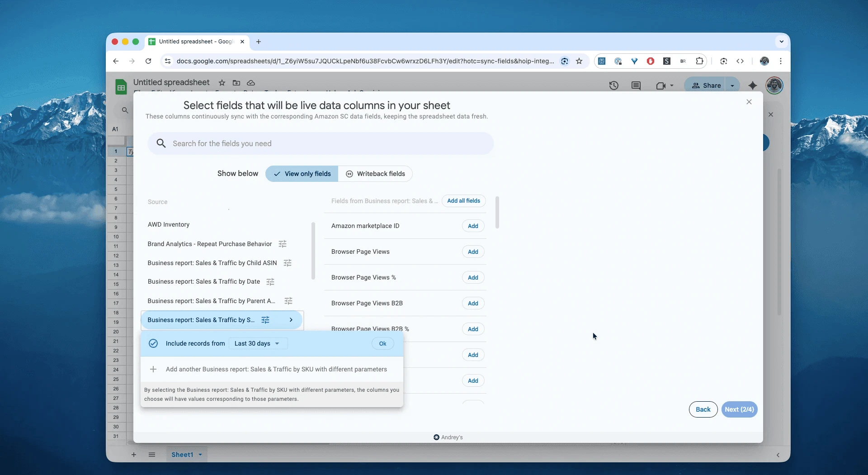Open filter settings for Sales & Traffic by Date
The height and width of the screenshot is (475, 868).
(x=270, y=282)
